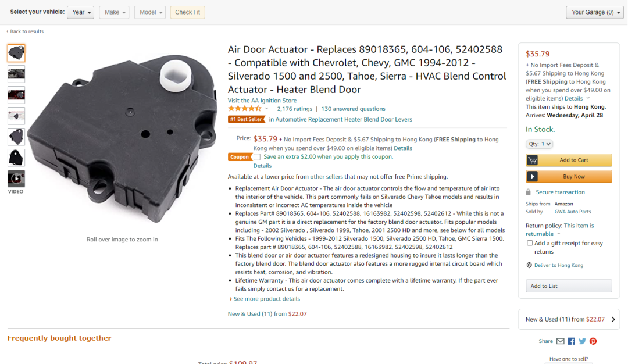This screenshot has height=364, width=628.
Task: Share the product on Pinterest
Action: (x=593, y=341)
